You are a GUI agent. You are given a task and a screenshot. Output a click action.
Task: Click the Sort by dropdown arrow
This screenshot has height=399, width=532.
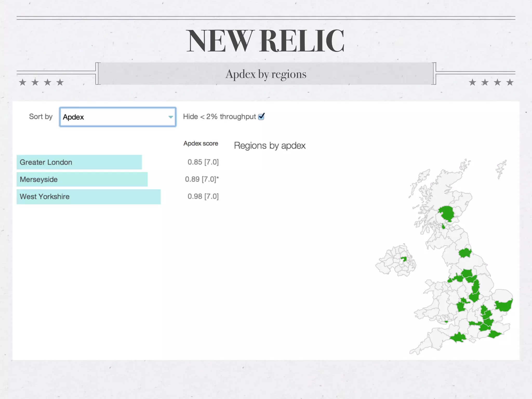click(170, 117)
